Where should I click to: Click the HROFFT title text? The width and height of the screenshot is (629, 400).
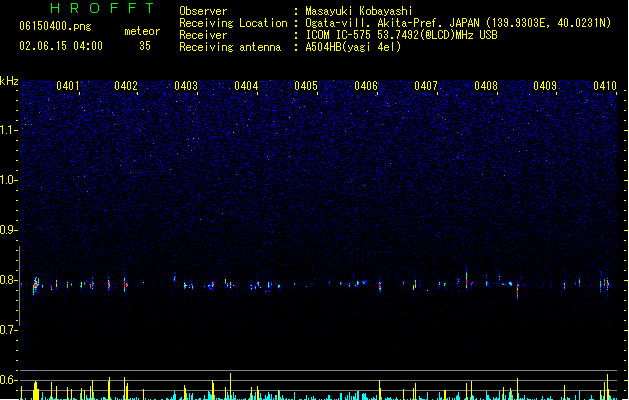click(x=102, y=8)
